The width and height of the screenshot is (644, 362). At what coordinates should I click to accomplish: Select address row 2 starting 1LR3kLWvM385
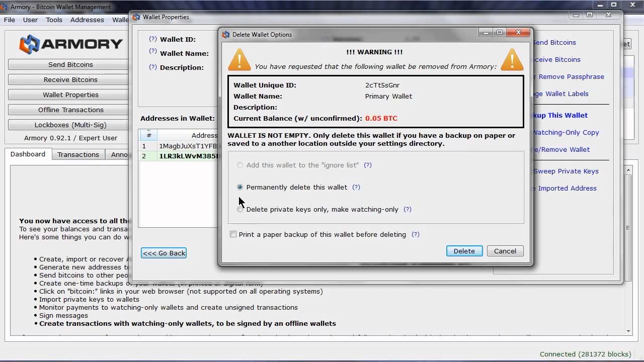pyautogui.click(x=179, y=156)
